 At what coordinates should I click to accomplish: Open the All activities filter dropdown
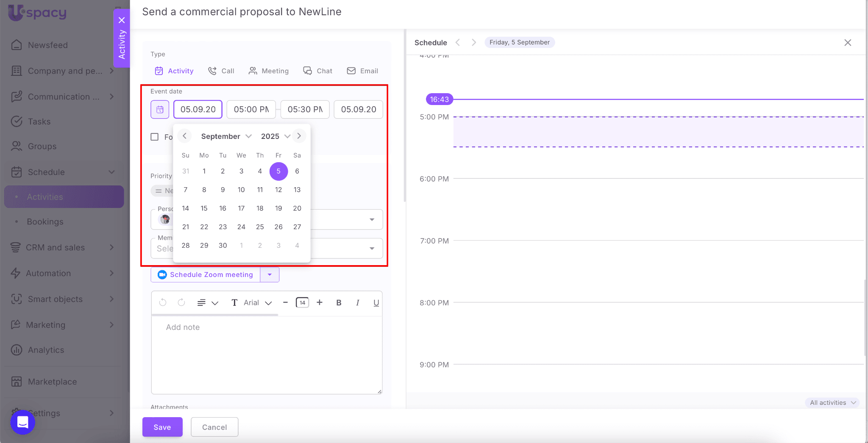[832, 403]
